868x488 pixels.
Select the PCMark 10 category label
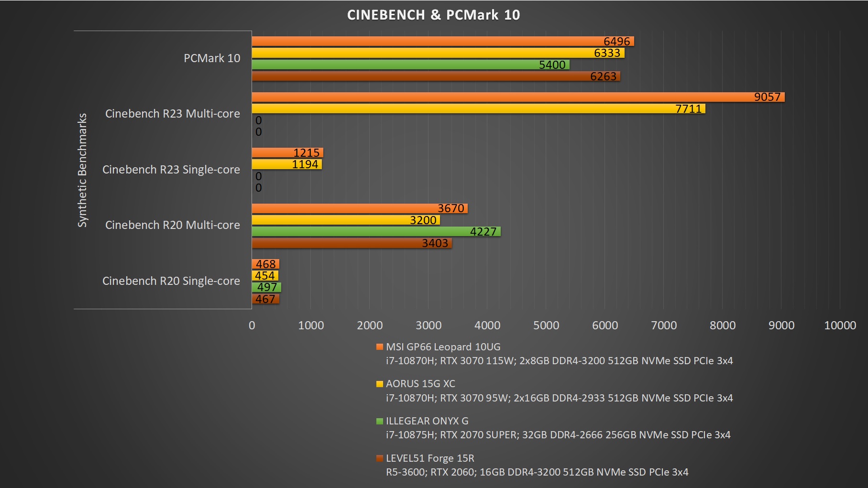tap(212, 58)
